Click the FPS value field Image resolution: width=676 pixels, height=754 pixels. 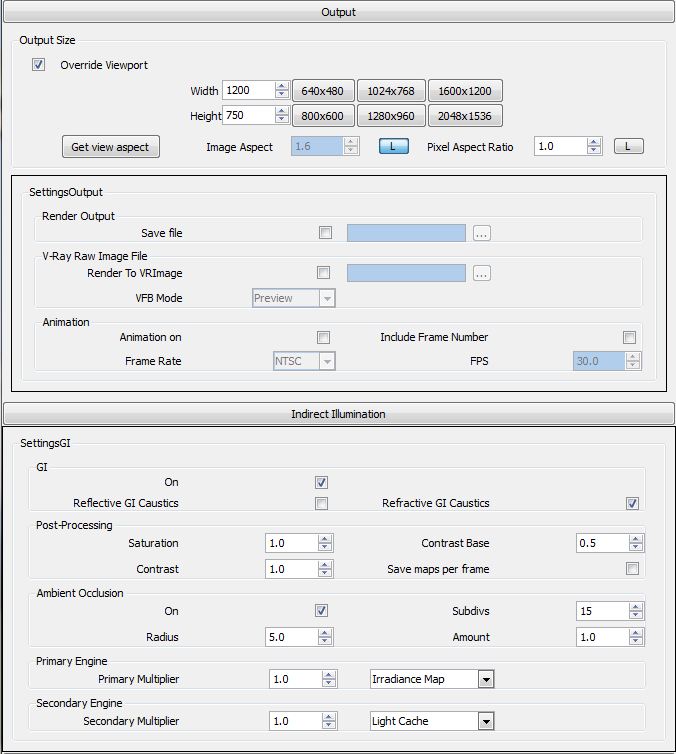[x=599, y=361]
